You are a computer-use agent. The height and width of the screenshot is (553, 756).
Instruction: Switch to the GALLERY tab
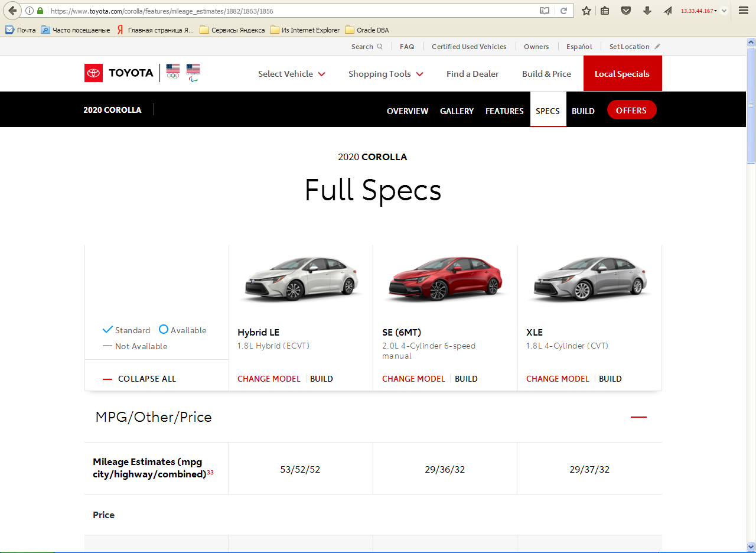[x=457, y=111]
